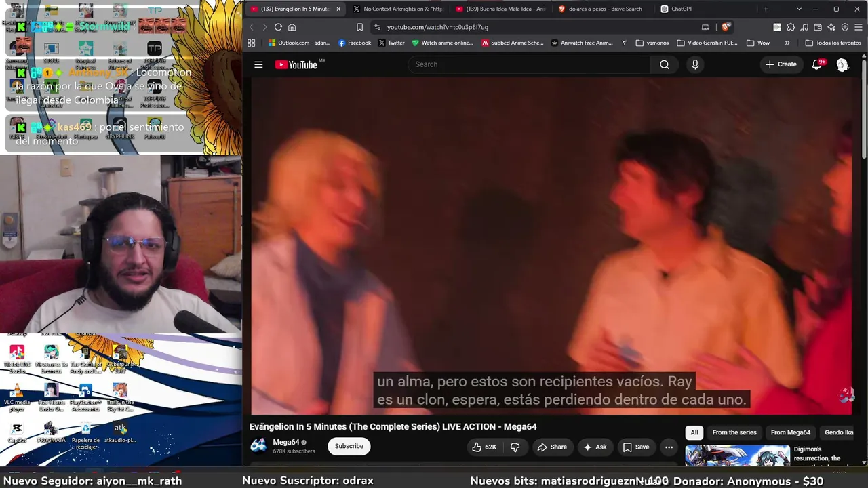Screen dimensions: 868x488
Task: Open the vamonos bookmark folder
Action: click(652, 43)
